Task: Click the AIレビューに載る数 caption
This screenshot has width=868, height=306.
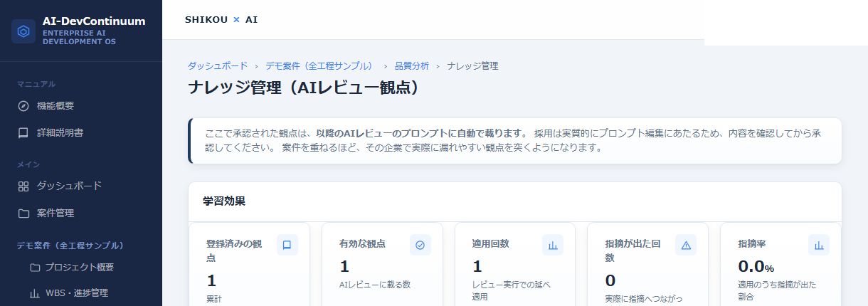Action: 375,285
